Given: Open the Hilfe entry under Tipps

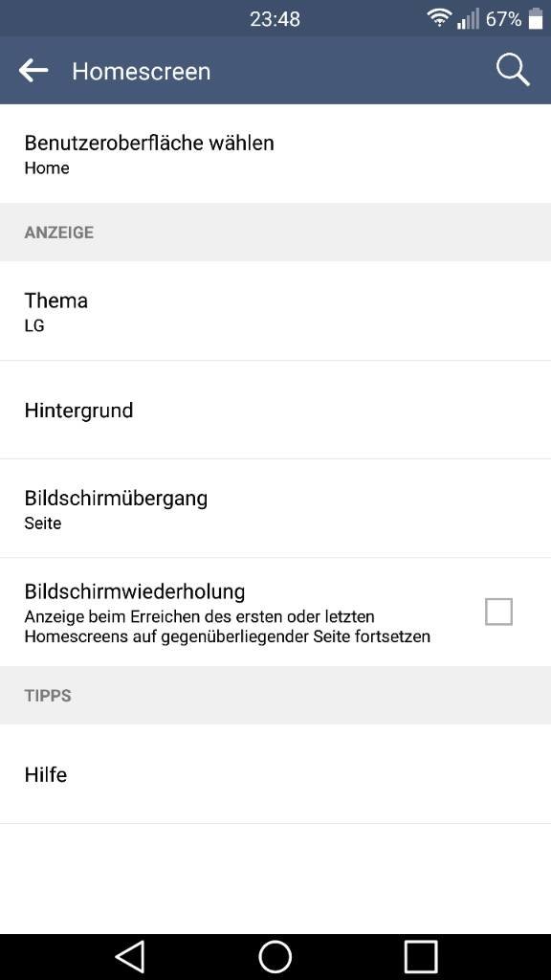Looking at the screenshot, I should point(275,774).
